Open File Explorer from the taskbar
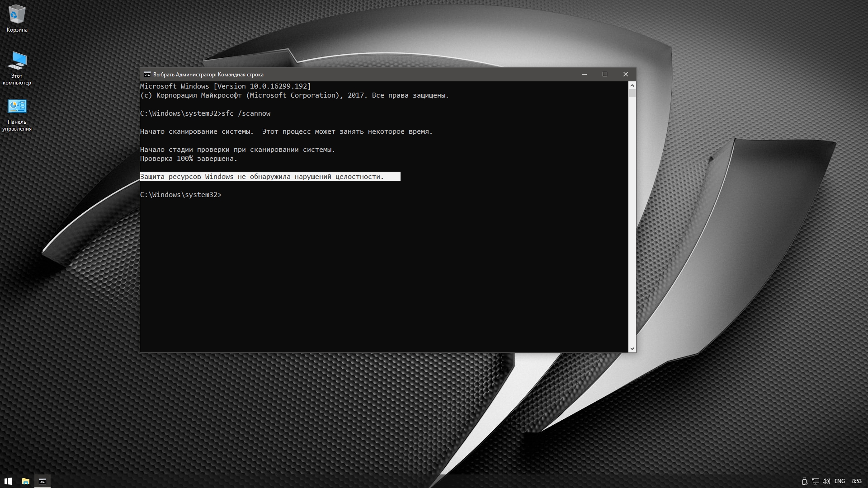The image size is (868, 488). click(26, 481)
